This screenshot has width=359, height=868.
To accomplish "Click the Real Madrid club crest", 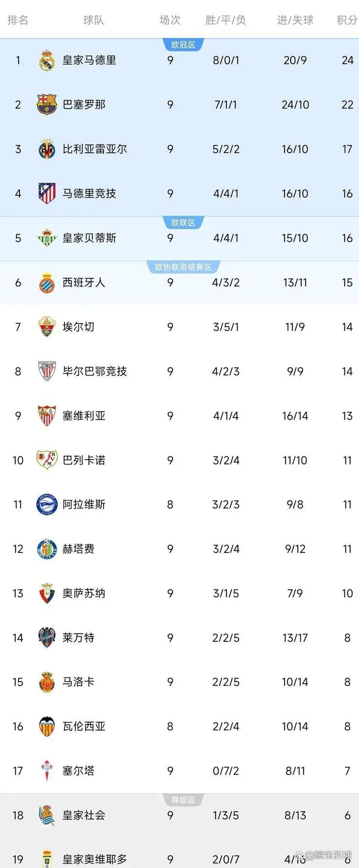I will pyautogui.click(x=47, y=61).
